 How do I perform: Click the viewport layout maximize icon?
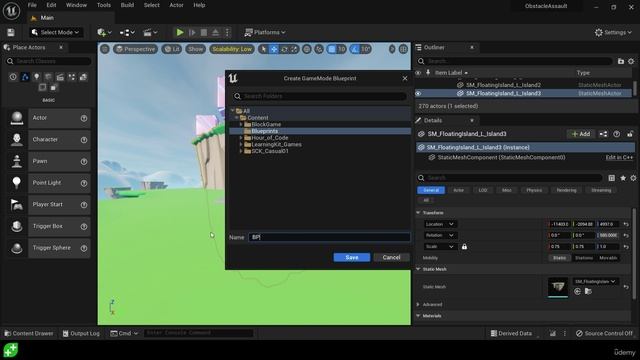coord(403,49)
